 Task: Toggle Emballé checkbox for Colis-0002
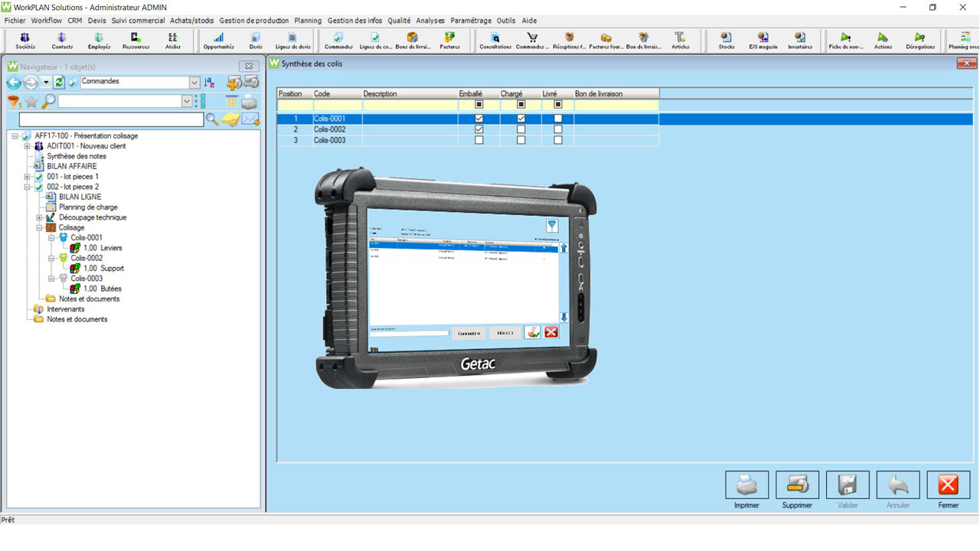point(479,129)
